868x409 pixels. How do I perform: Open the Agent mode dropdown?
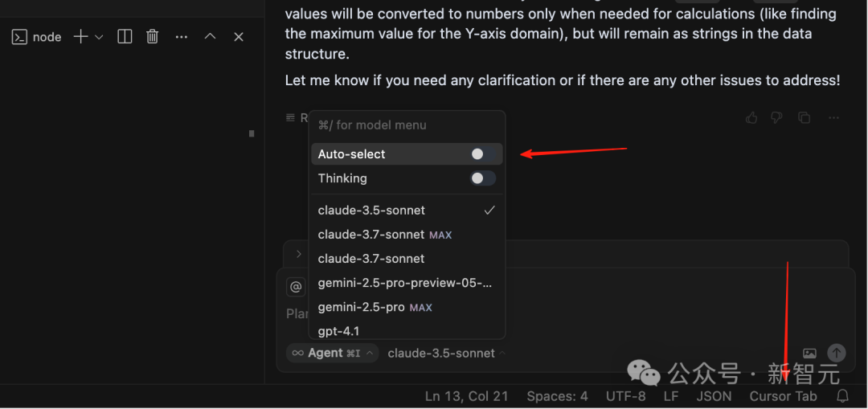click(x=332, y=353)
